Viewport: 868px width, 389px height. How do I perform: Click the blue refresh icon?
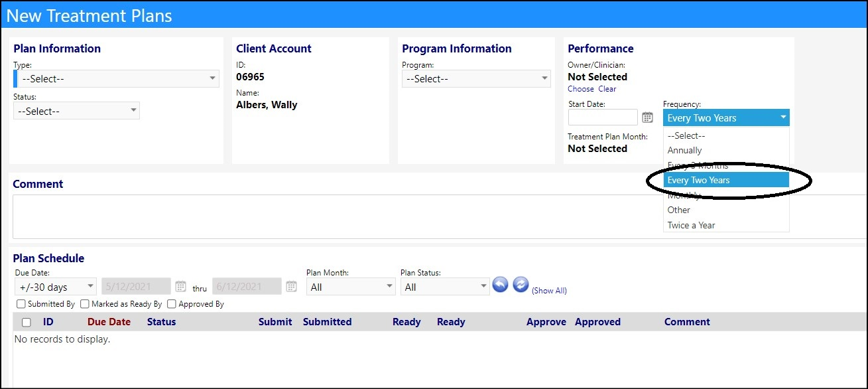coord(521,285)
